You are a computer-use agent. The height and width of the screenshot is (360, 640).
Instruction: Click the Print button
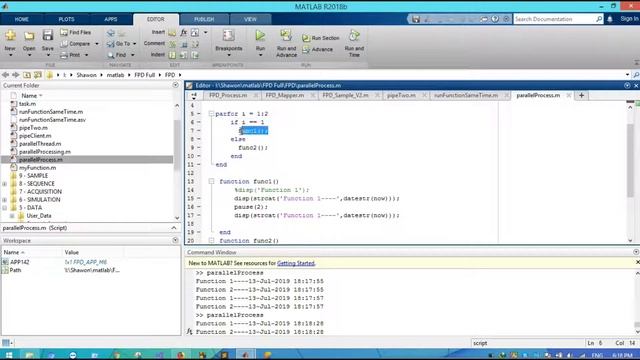[70, 55]
